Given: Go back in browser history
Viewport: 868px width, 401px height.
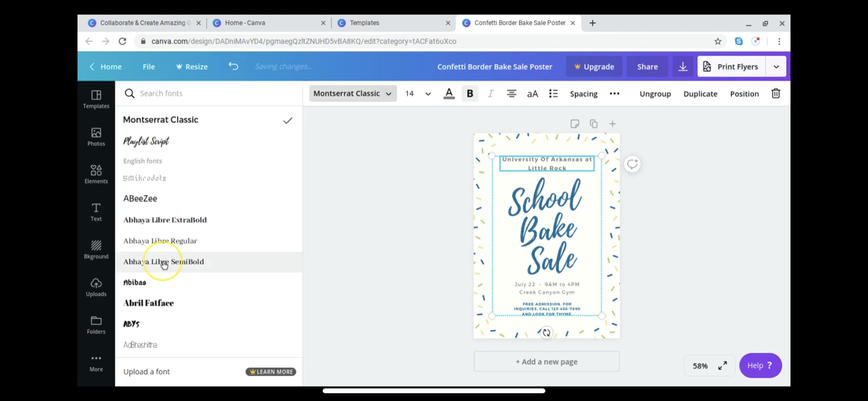Looking at the screenshot, I should coord(89,41).
